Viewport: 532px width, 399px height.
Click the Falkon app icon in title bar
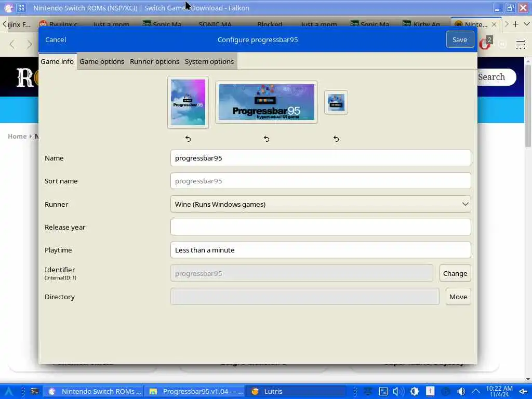point(8,7)
